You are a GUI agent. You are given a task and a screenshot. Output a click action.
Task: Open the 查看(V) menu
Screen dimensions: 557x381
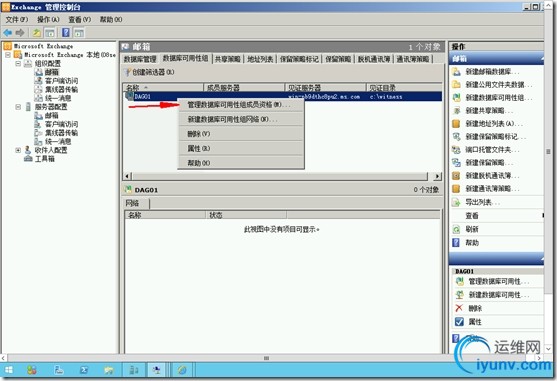(x=79, y=20)
